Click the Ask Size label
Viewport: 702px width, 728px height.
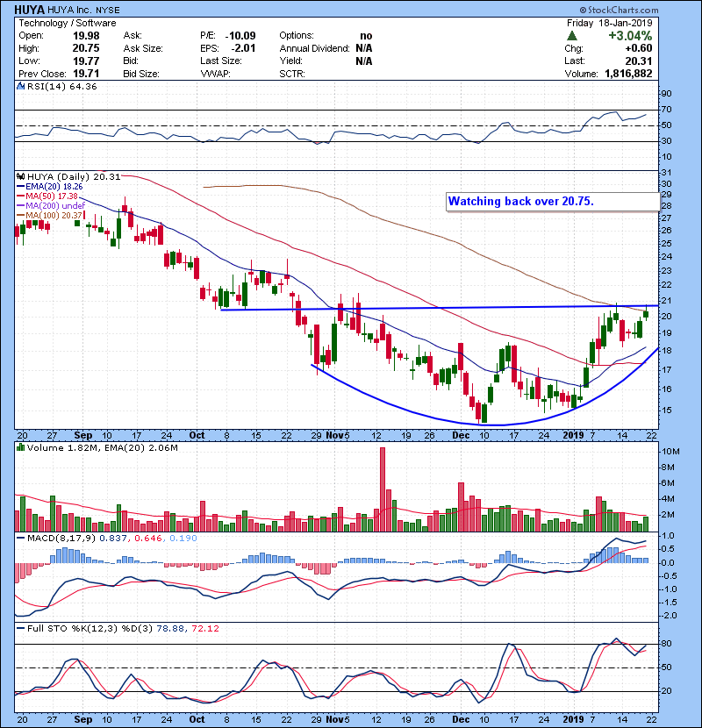pos(143,48)
